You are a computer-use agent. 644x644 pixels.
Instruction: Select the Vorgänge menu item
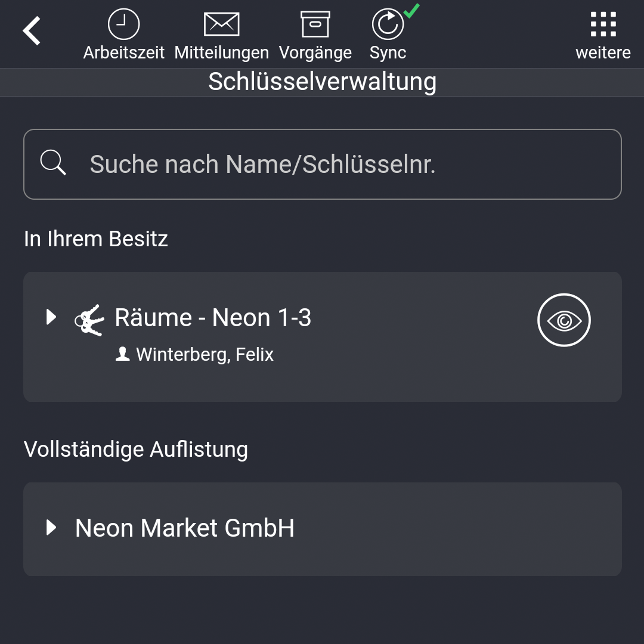315,52
